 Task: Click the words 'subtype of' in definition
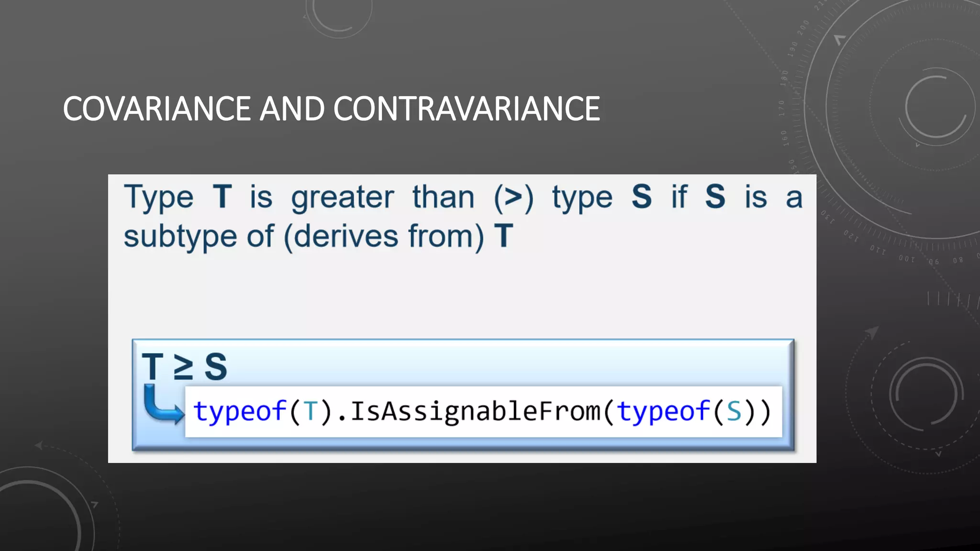point(199,236)
